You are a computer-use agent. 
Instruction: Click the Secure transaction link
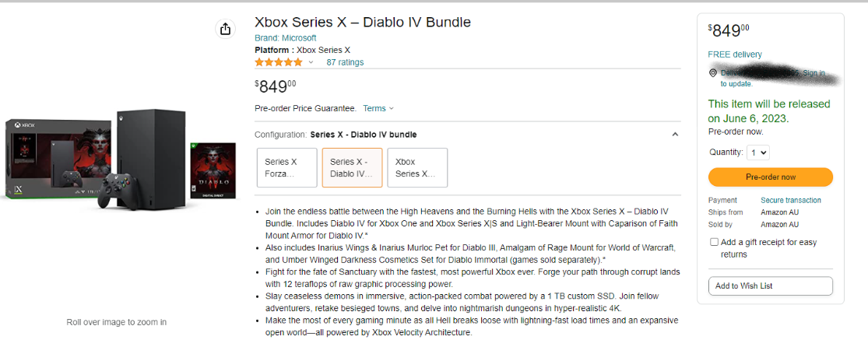coord(791,200)
